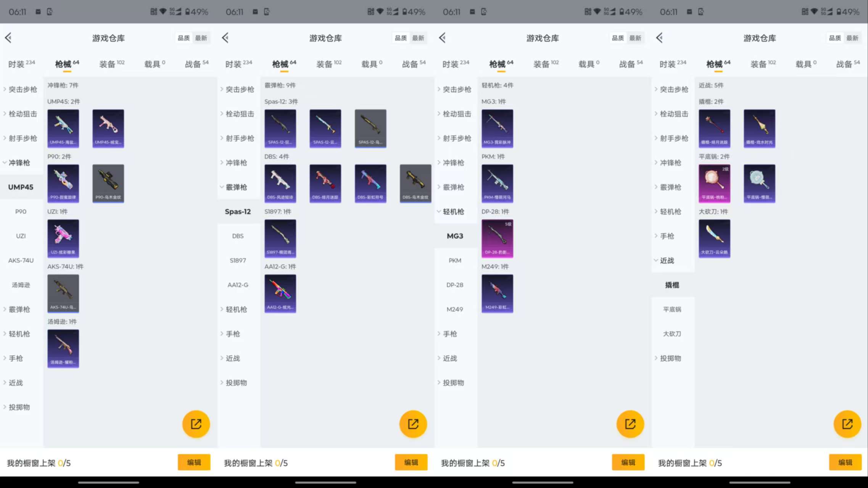Tap the back arrow in the first panel
The height and width of the screenshot is (488, 868).
[x=8, y=38]
